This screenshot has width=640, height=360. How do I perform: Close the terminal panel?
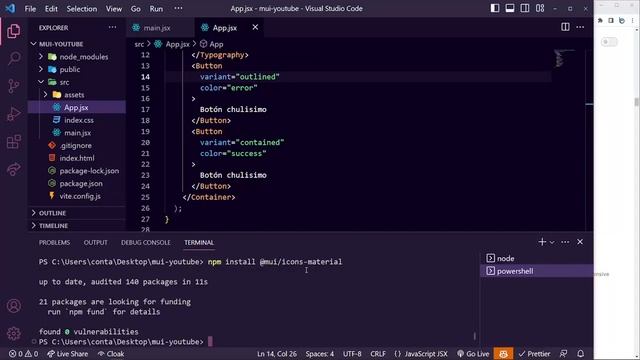[x=580, y=242]
